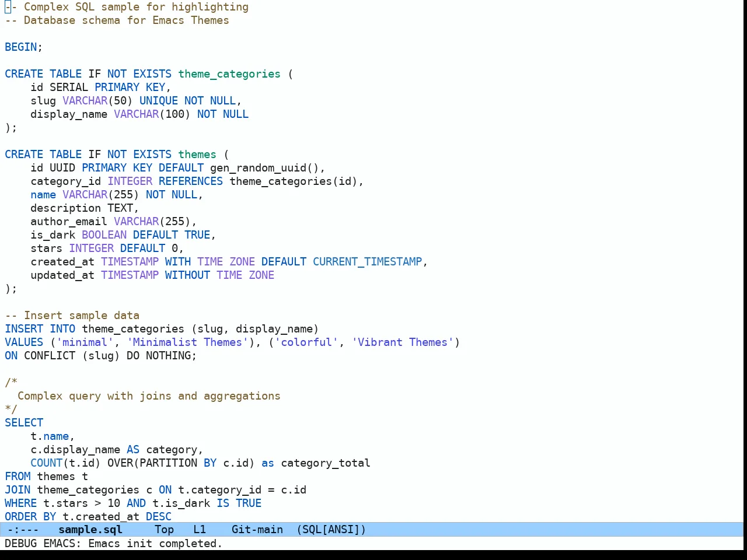747x560 pixels.
Task: Click the L1 line number indicator
Action: (200, 530)
